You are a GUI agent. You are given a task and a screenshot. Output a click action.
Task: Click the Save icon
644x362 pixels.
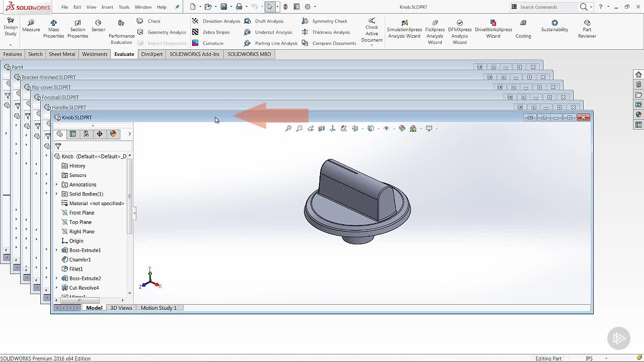pyautogui.click(x=224, y=7)
